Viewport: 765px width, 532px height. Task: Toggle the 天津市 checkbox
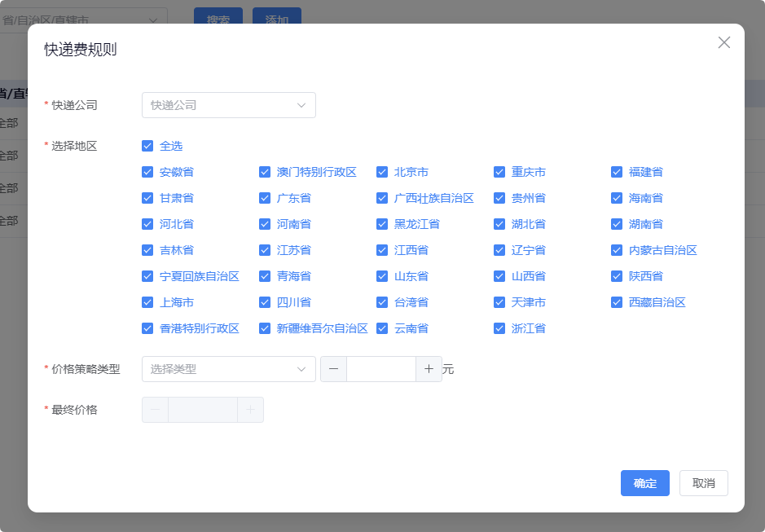(499, 302)
